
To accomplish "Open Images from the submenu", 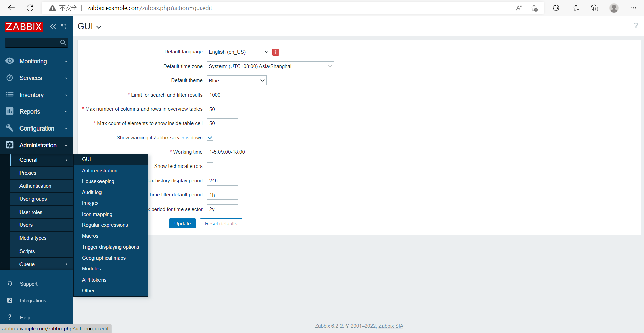I will [111, 203].
